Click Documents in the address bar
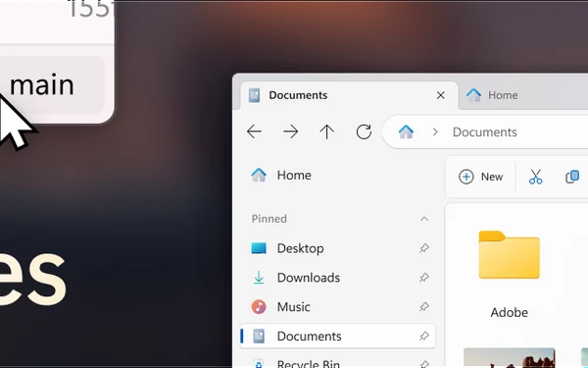Screen dimensions: 588x368 [x=484, y=132]
